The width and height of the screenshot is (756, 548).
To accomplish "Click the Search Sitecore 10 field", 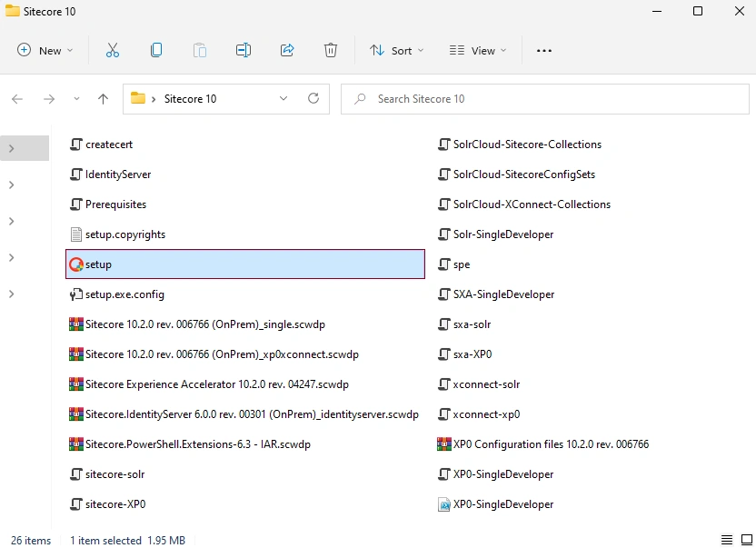I will tap(545, 99).
